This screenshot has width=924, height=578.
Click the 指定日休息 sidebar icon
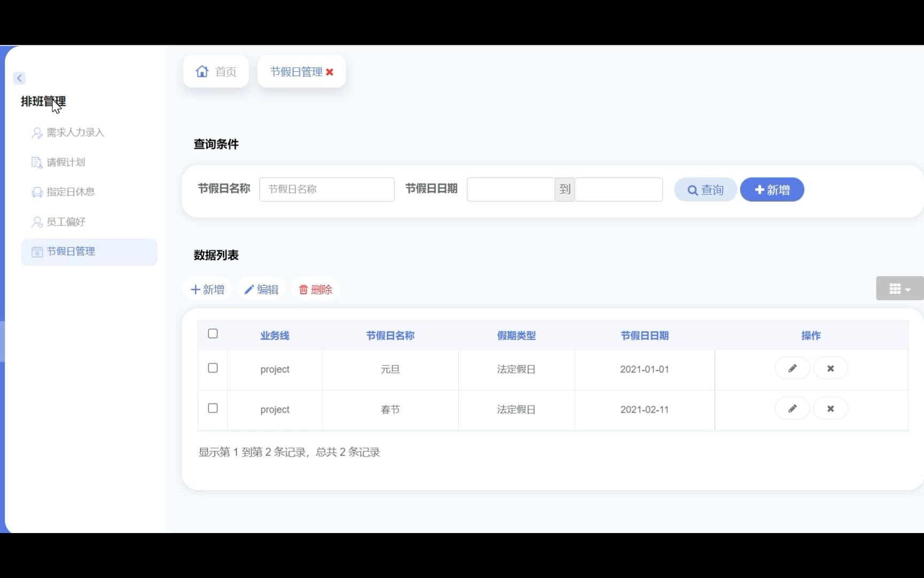(37, 192)
